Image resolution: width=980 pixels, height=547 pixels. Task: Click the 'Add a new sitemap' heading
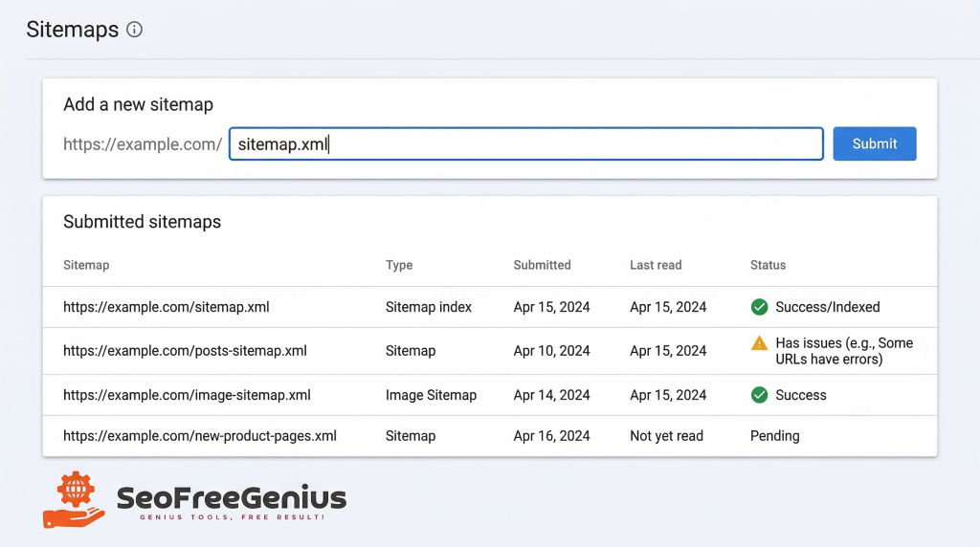coord(138,104)
